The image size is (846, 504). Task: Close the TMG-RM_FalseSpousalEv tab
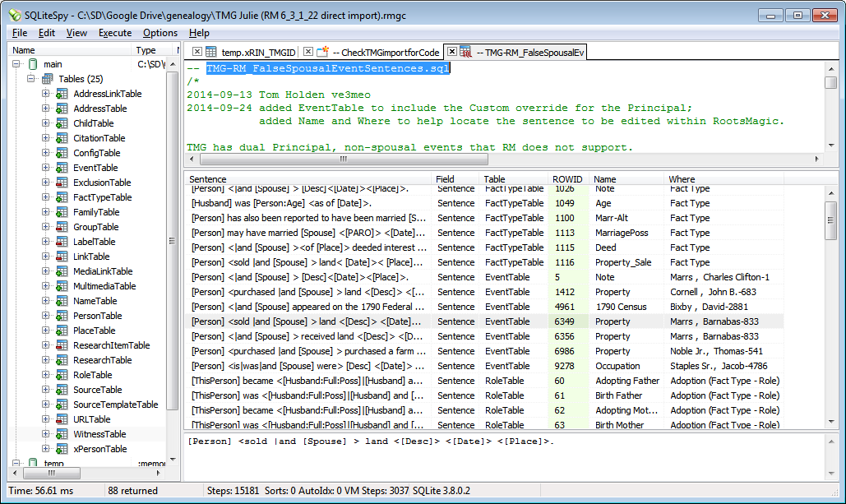452,52
